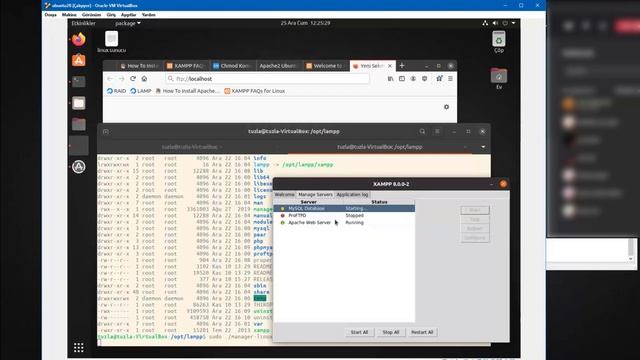Screen dimensions: 640x360
Task: Go back in Firefox history
Action: point(110,78)
